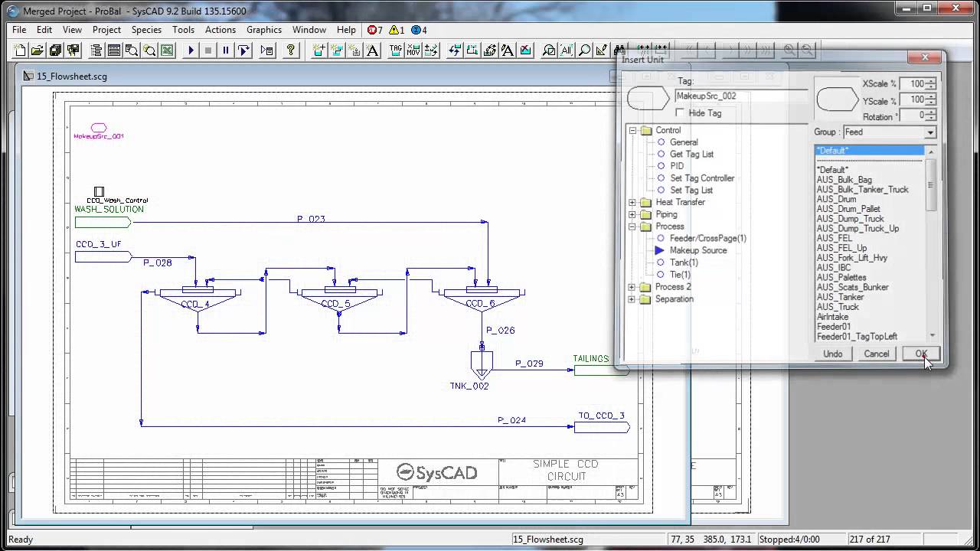Image resolution: width=980 pixels, height=551 pixels.
Task: Click the New project toolbar icon
Action: [20, 51]
